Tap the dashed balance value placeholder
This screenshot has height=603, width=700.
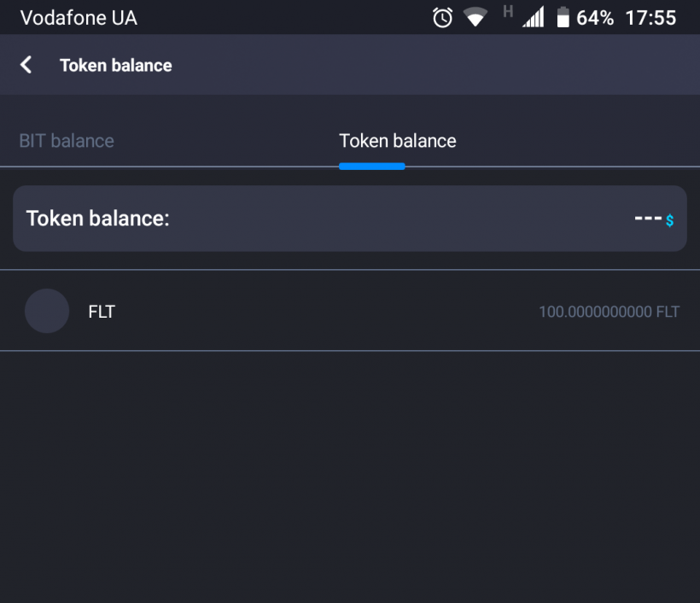(648, 219)
